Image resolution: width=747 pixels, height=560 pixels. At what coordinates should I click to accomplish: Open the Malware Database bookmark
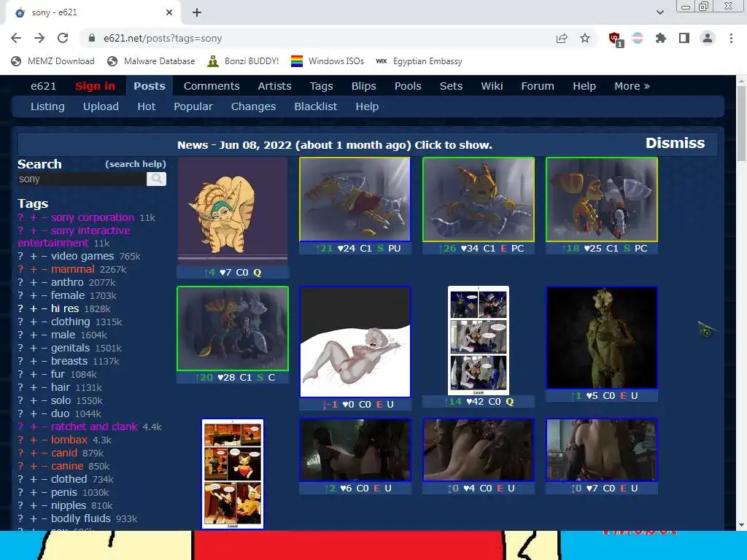point(152,61)
